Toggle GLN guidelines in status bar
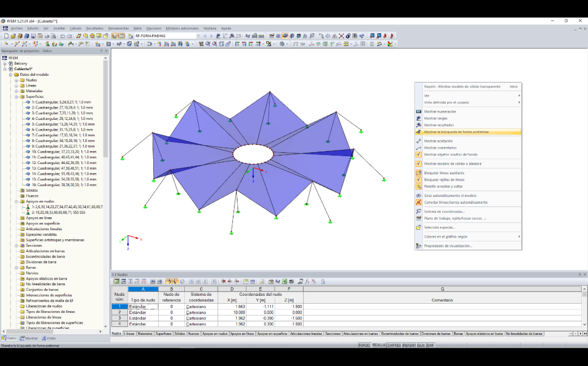The image size is (588, 366). 421,346
